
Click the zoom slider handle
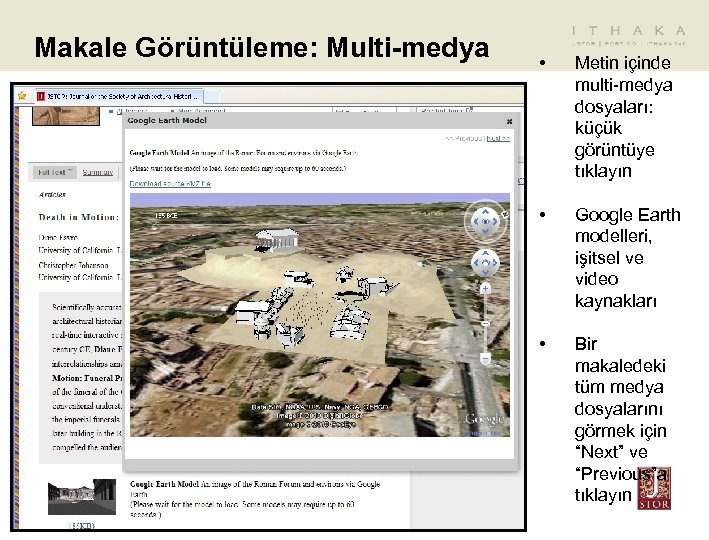coord(485,323)
